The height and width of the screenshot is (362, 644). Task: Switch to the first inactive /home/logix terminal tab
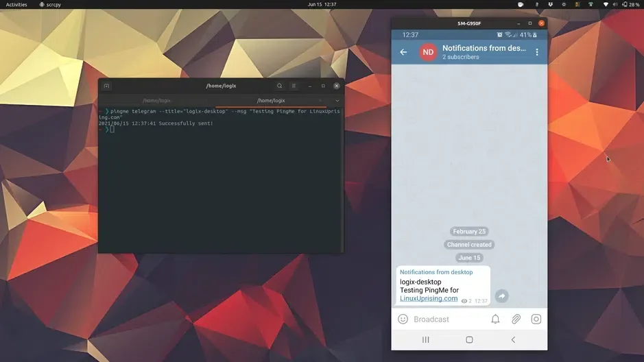click(156, 101)
